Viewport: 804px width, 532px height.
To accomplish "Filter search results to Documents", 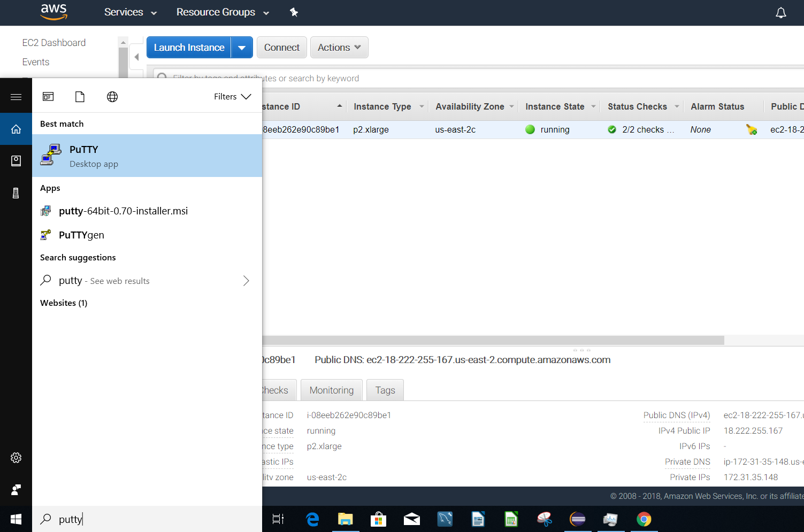I will (80, 96).
